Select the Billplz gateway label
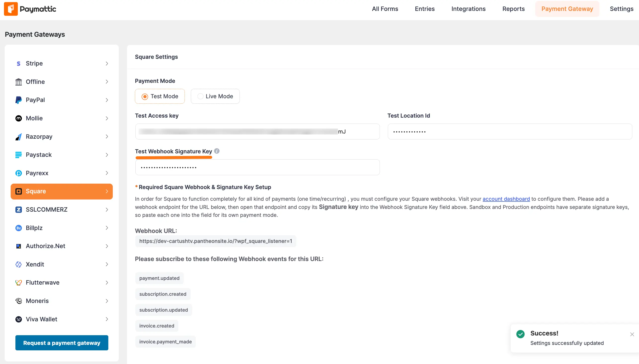The height and width of the screenshot is (364, 639). [x=34, y=228]
